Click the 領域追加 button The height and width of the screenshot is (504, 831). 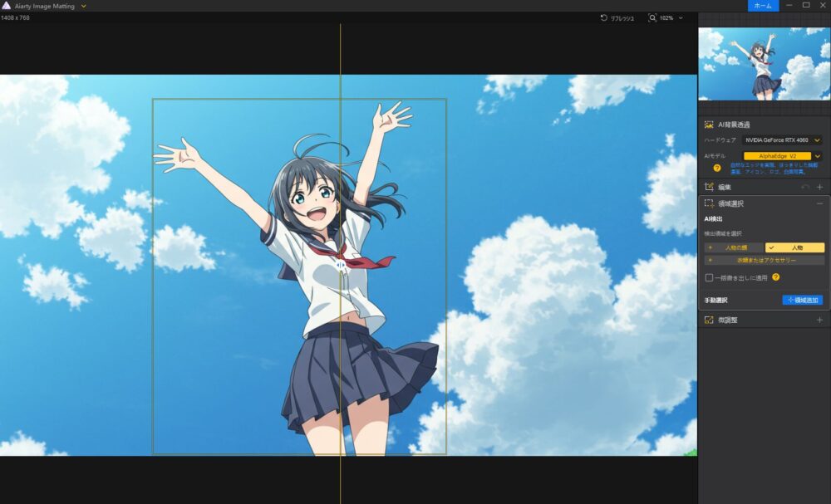803,300
